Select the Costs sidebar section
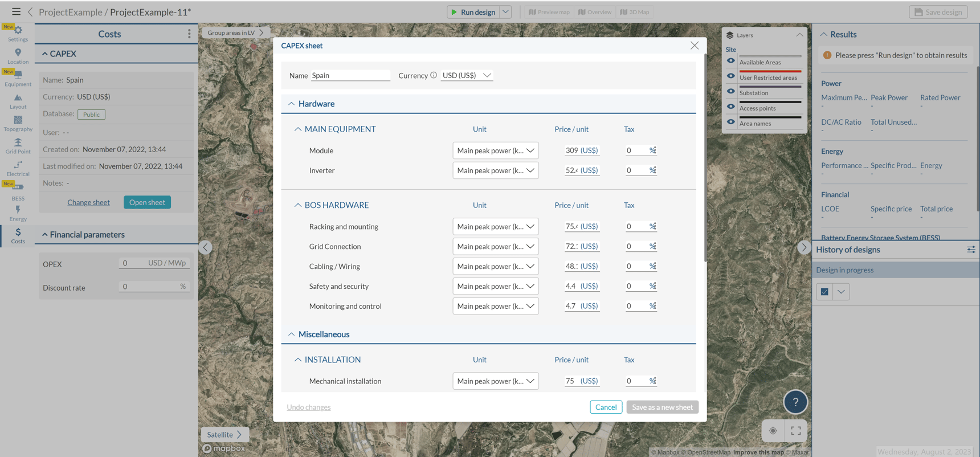Viewport: 980px width, 457px height. (18, 236)
